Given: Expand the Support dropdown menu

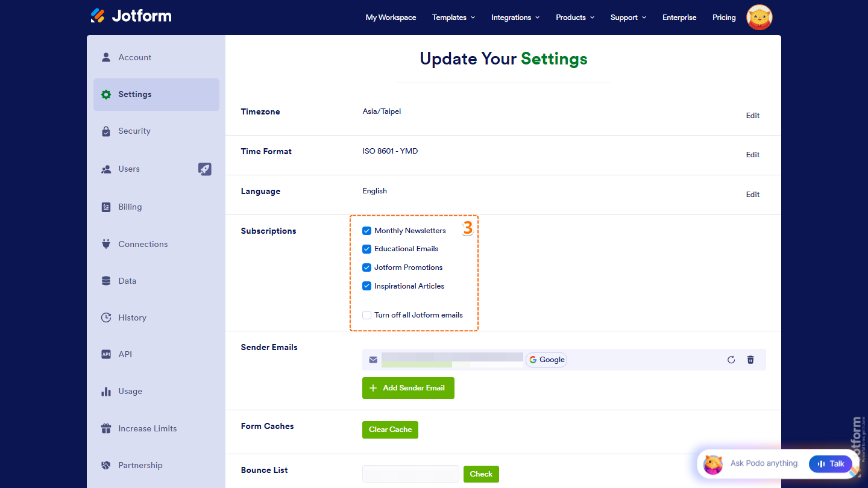Looking at the screenshot, I should [x=628, y=17].
